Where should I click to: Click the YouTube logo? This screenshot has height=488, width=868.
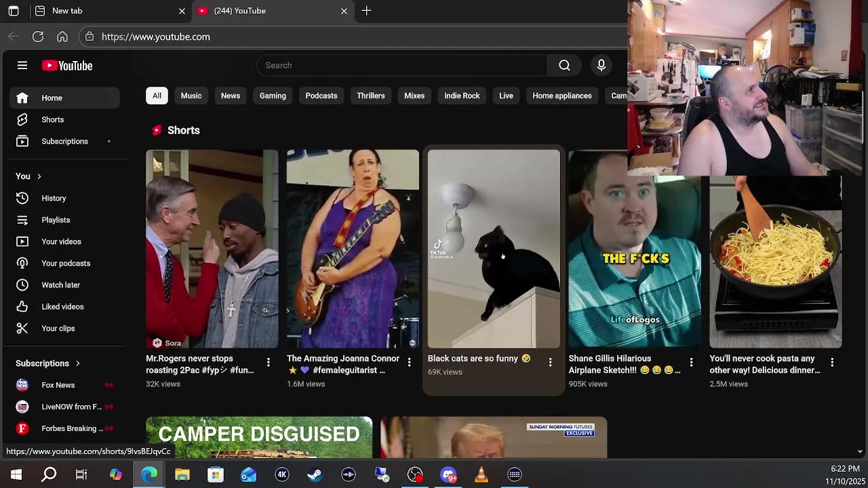pyautogui.click(x=67, y=66)
